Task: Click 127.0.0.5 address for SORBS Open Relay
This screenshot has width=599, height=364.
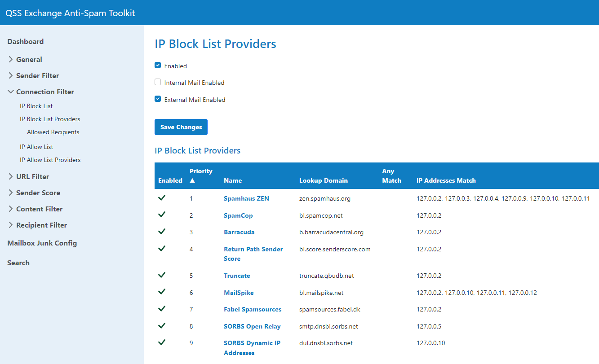Action: click(x=429, y=326)
